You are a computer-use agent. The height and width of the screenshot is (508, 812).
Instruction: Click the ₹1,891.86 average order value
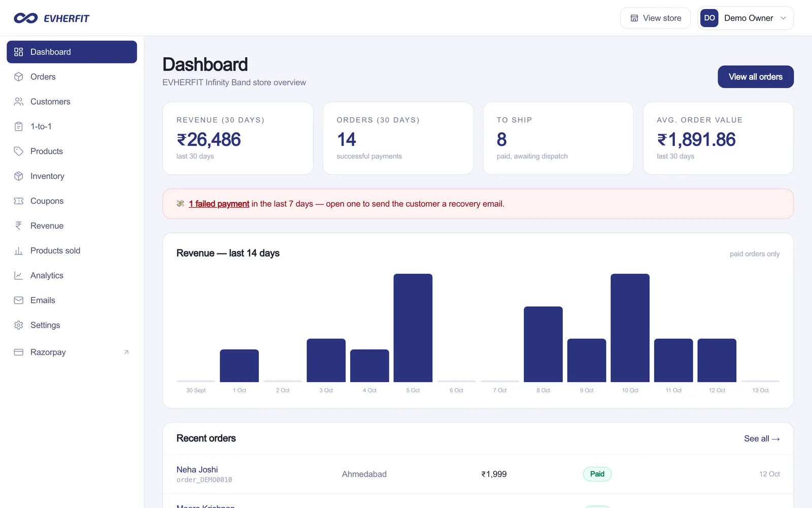[x=696, y=140]
